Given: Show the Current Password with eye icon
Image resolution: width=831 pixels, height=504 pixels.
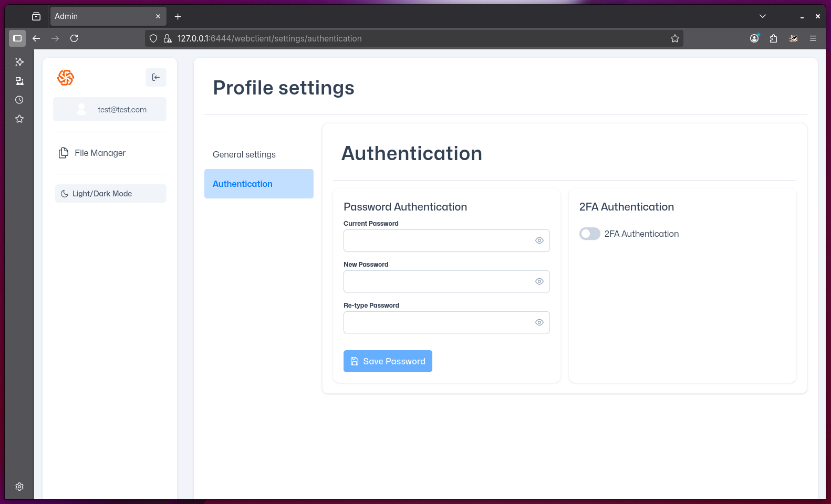Looking at the screenshot, I should pyautogui.click(x=539, y=240).
